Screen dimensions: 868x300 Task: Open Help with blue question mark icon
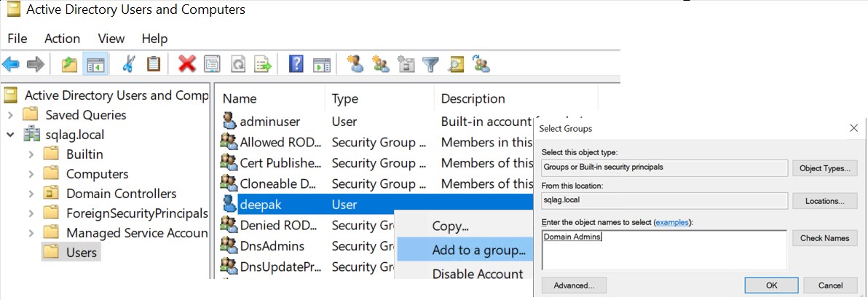(296, 64)
